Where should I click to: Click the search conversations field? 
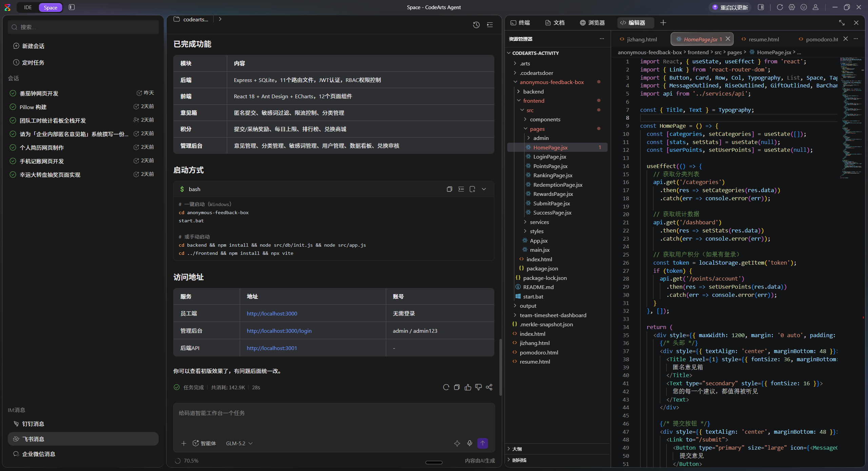tap(83, 27)
